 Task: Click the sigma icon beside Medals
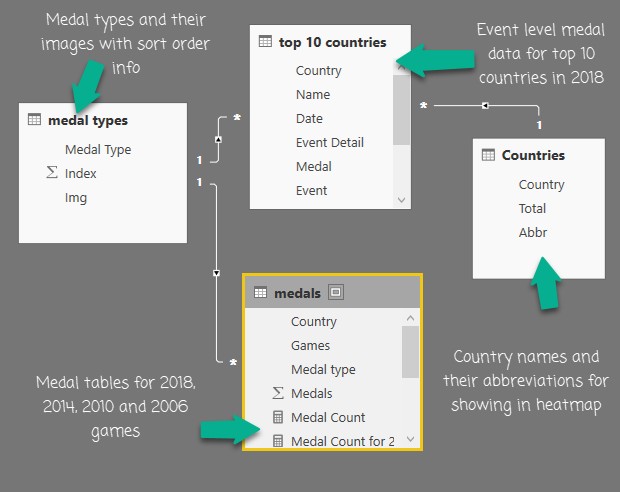[x=278, y=394]
